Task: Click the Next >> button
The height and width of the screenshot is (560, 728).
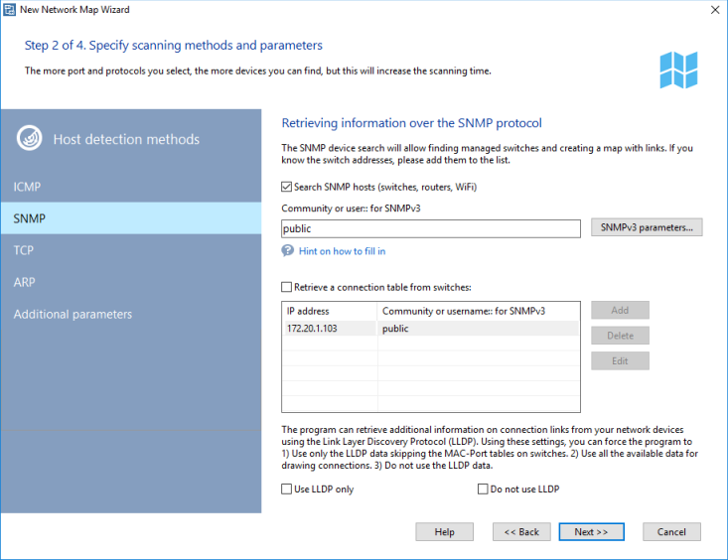Action: coord(591,532)
